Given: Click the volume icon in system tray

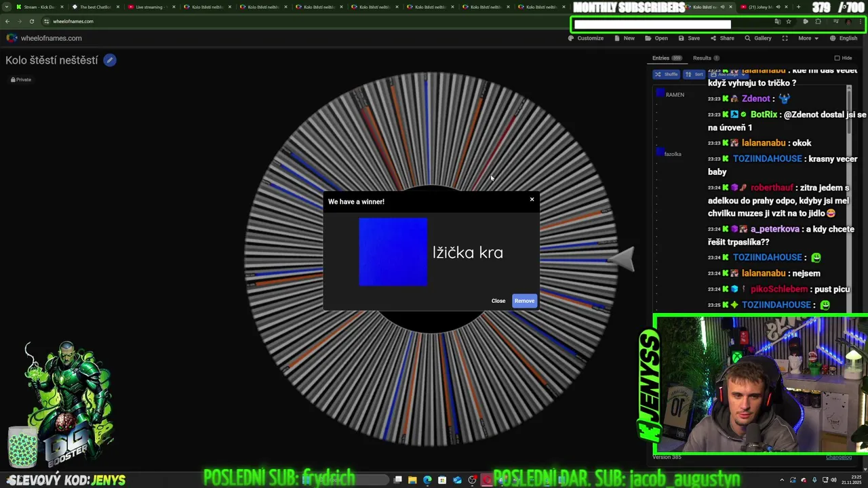Looking at the screenshot, I should pos(833,481).
